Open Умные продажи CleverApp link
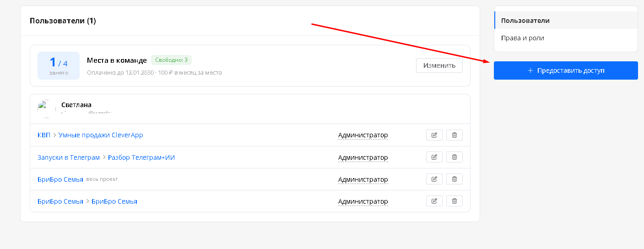644x249 pixels. (101, 135)
